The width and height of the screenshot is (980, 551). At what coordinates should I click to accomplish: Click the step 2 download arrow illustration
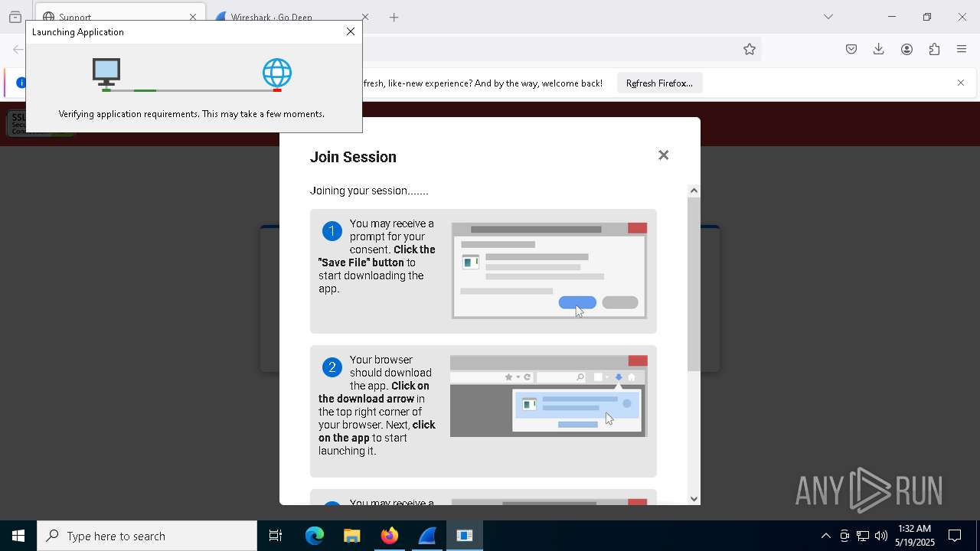point(549,396)
